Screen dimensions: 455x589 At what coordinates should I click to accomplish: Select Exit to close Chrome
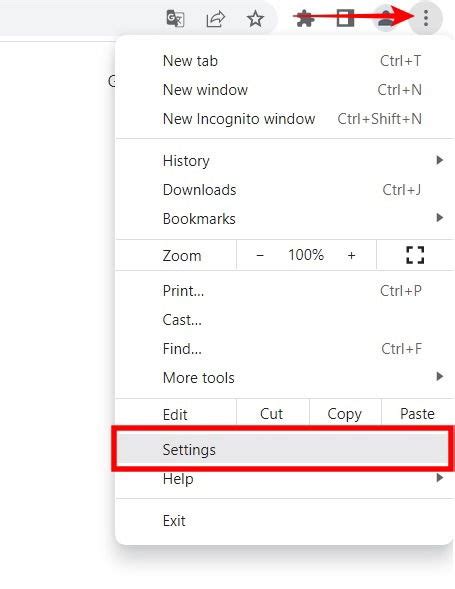[x=284, y=521]
